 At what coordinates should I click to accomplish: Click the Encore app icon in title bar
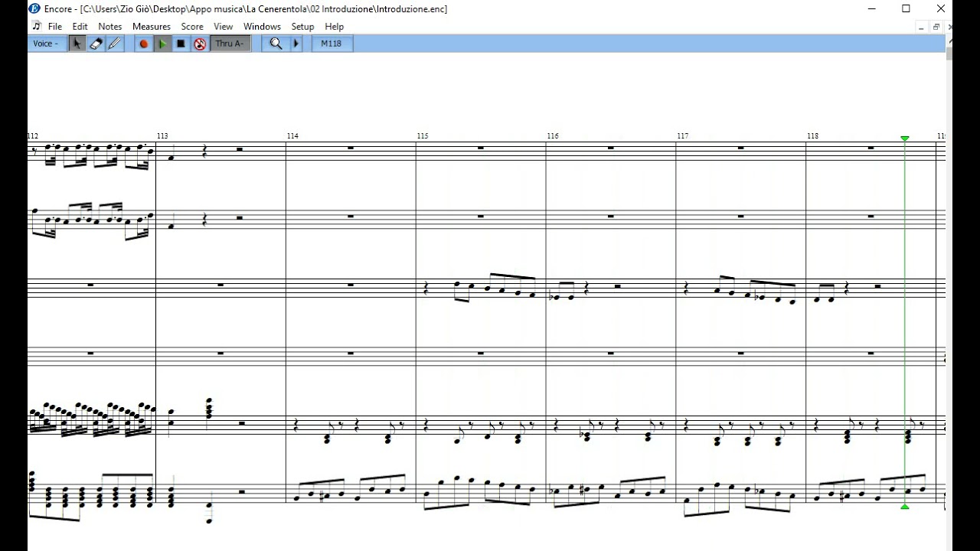(x=34, y=8)
